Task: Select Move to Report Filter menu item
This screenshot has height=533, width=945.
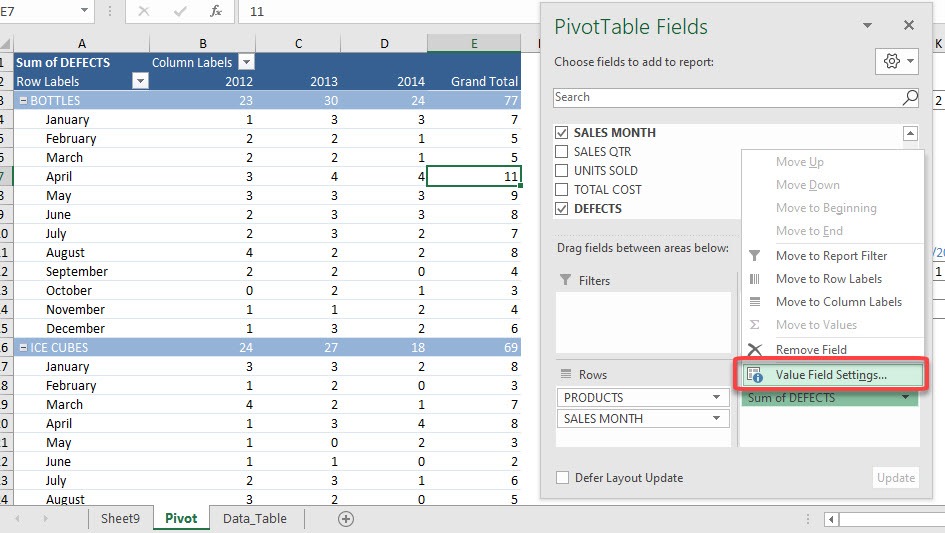Action: [x=832, y=256]
